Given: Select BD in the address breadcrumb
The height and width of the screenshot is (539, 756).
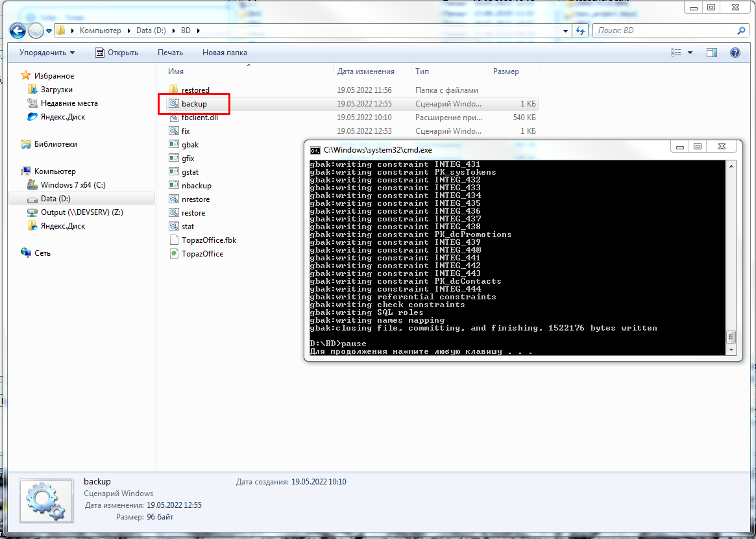Looking at the screenshot, I should click(186, 31).
